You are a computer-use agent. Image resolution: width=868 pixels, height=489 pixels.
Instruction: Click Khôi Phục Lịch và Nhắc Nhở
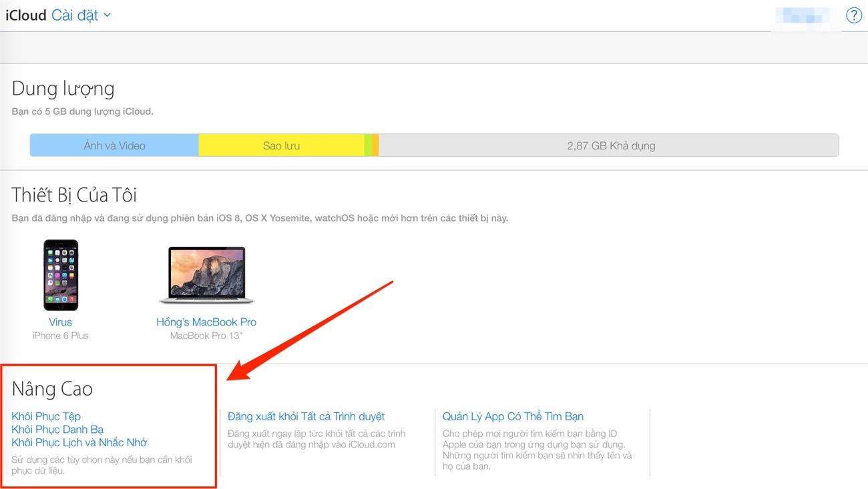pos(79,443)
